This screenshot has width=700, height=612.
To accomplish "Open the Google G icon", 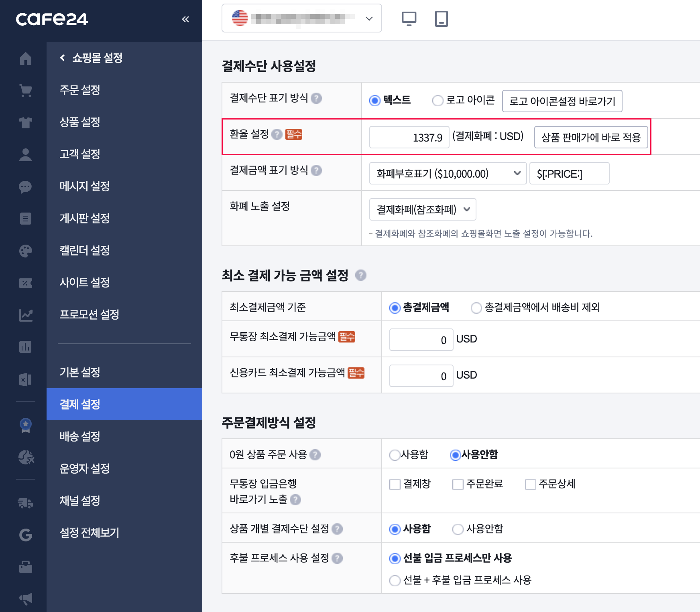I will click(x=26, y=535).
